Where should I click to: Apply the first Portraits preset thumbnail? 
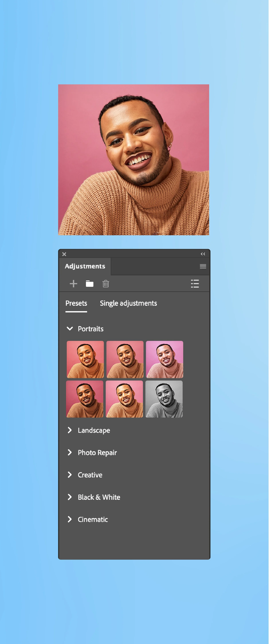click(x=85, y=359)
